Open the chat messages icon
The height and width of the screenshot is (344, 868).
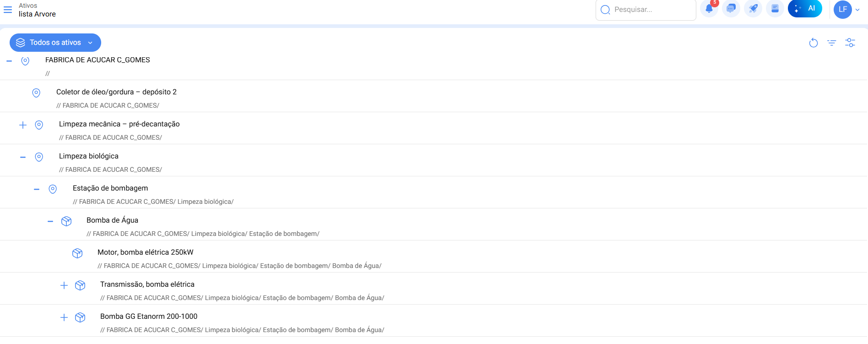pos(731,9)
